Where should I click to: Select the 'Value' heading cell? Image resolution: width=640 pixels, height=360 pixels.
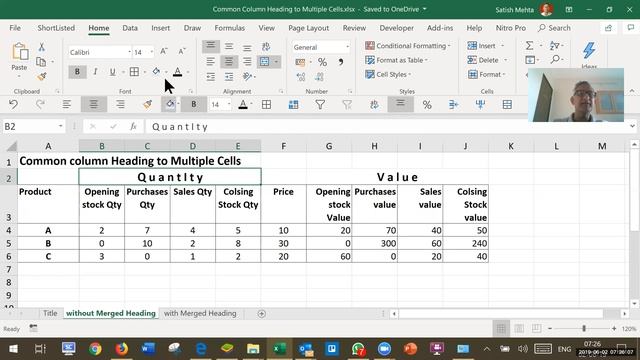coord(397,177)
